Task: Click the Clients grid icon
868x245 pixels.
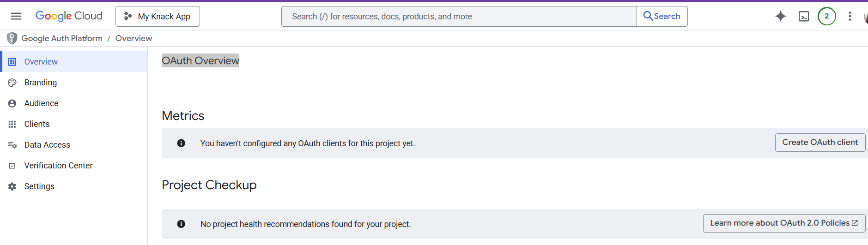Action: 12,124
